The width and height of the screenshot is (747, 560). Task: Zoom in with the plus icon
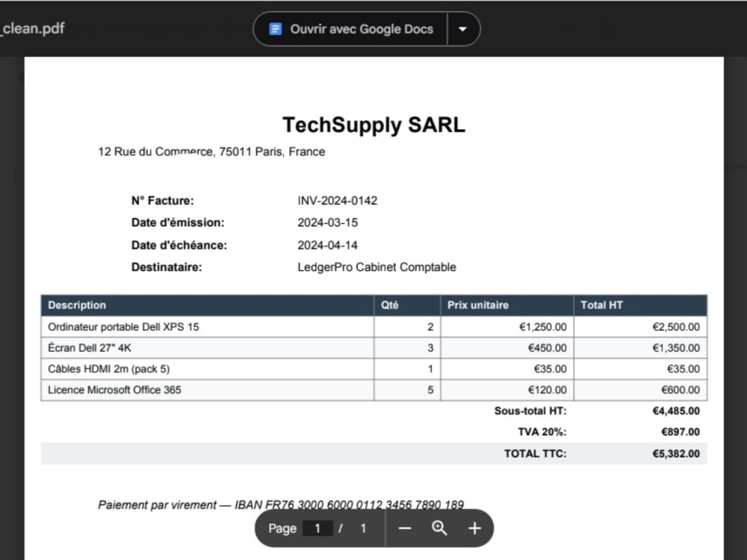tap(474, 529)
